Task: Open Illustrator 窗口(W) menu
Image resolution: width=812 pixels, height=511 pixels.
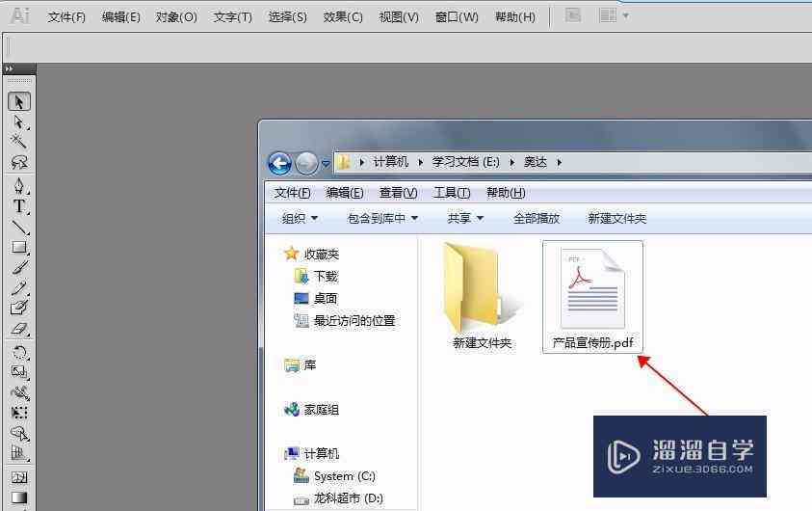Action: (x=457, y=17)
